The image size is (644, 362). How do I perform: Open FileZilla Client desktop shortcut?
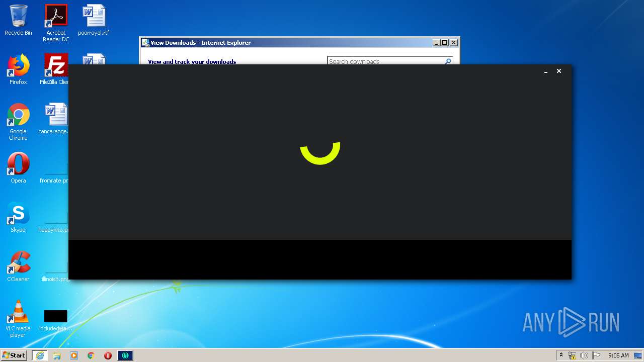54,69
